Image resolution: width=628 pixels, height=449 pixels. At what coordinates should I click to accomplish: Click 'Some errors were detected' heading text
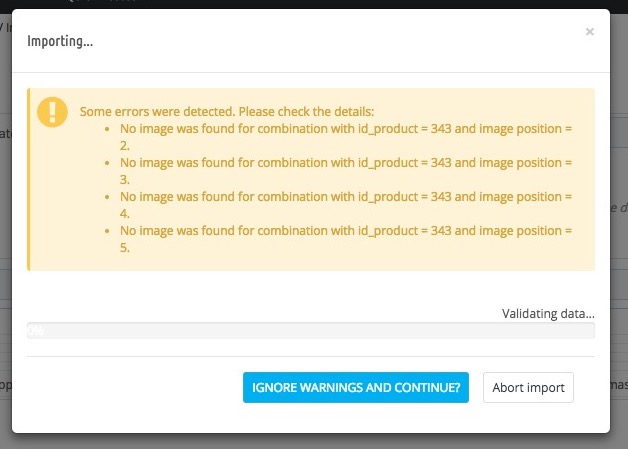point(227,111)
